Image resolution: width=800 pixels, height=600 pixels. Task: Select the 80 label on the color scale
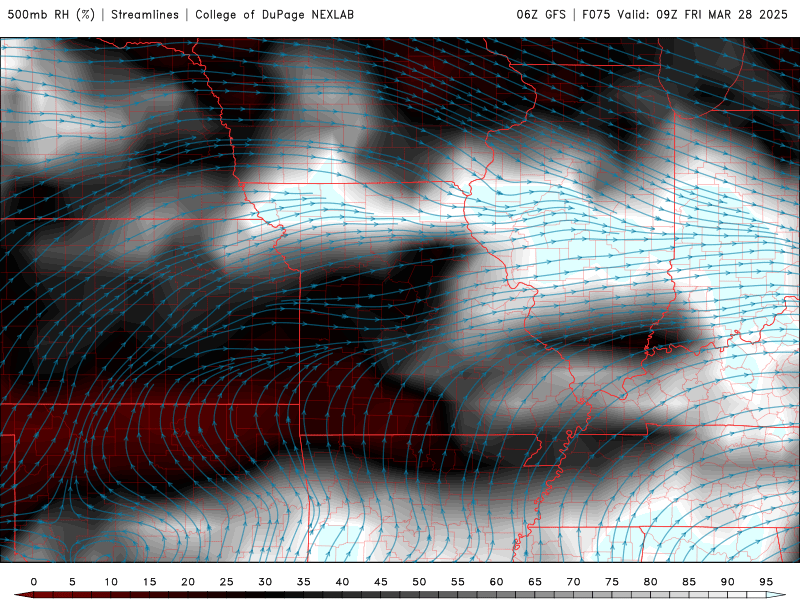(651, 582)
